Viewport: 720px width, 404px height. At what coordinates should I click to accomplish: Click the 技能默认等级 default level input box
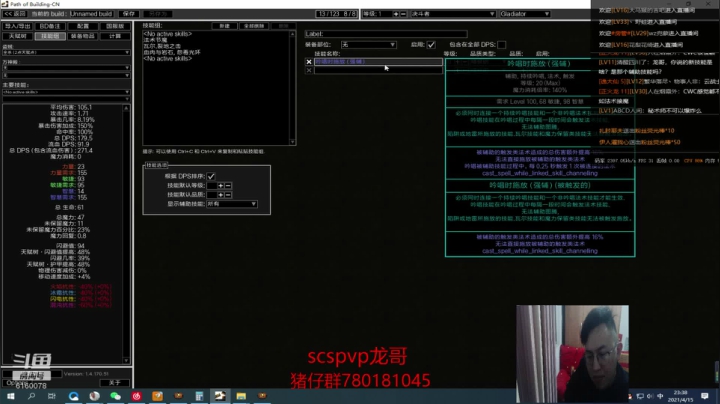[x=212, y=185]
